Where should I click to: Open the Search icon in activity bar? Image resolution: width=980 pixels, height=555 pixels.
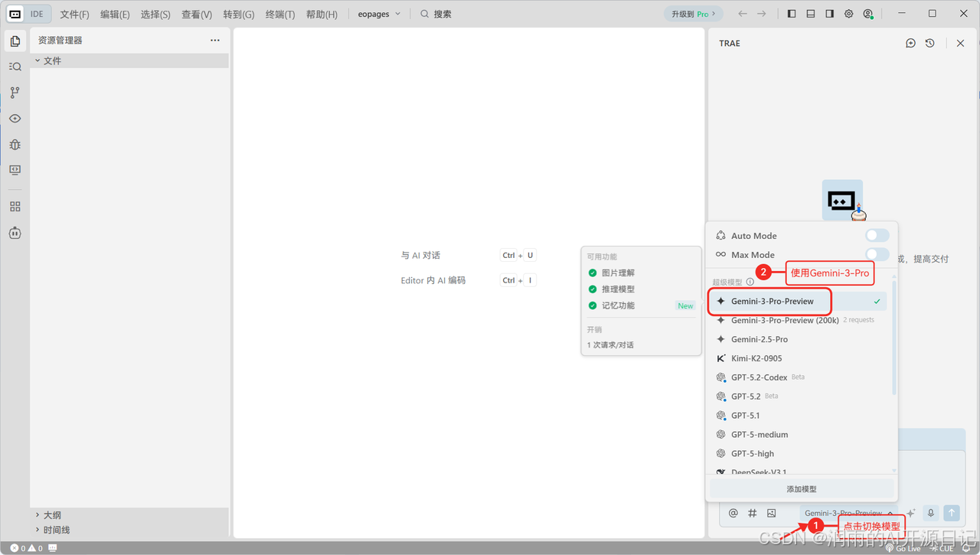[x=15, y=67]
